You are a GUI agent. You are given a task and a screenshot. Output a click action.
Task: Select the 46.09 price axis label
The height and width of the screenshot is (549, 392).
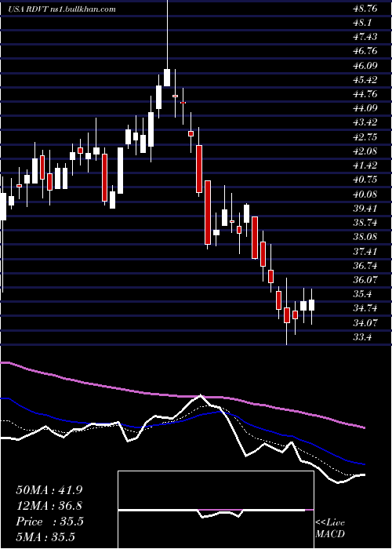coord(365,65)
